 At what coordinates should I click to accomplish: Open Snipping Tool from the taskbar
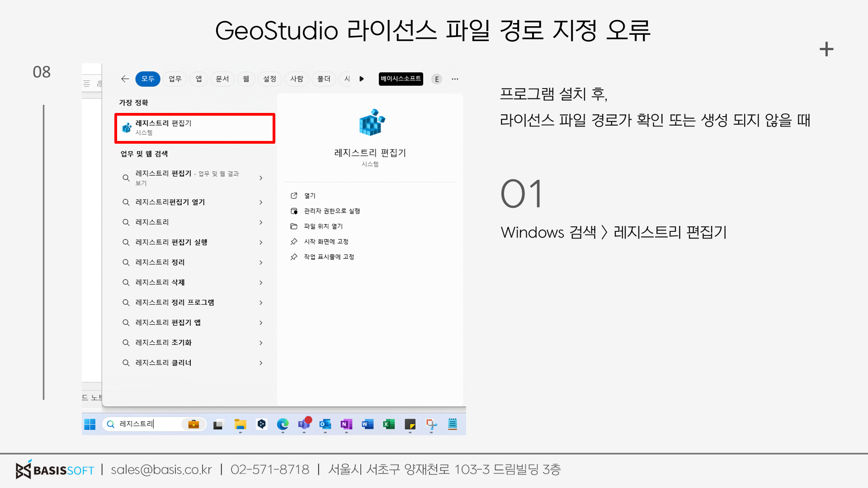click(431, 424)
